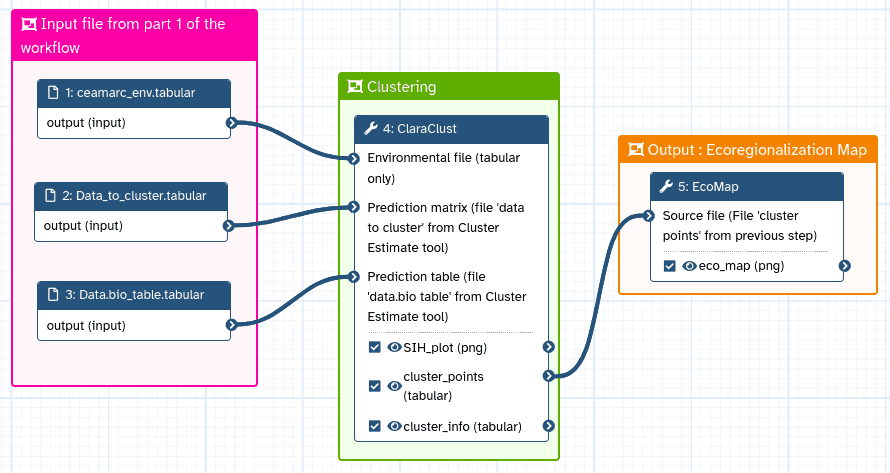Uncheck the eco_map (png) output checkbox

coord(669,266)
